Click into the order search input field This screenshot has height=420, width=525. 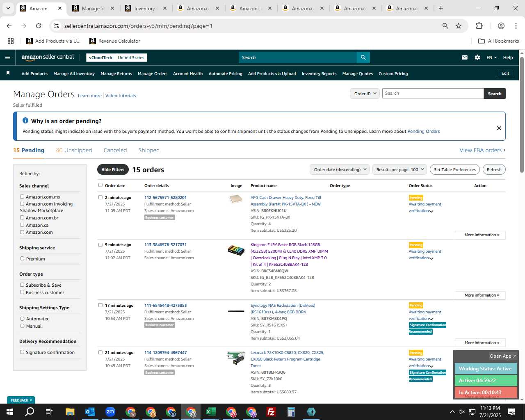click(x=433, y=94)
